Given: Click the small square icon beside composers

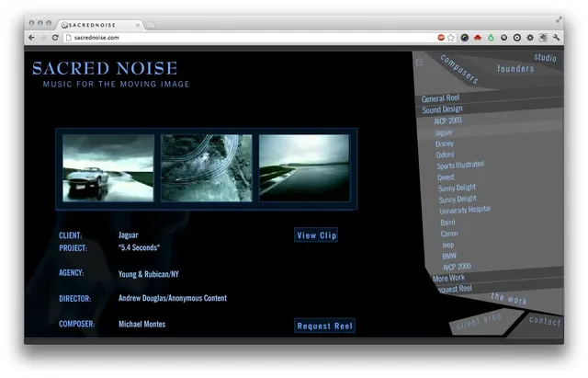Looking at the screenshot, I should [x=420, y=62].
